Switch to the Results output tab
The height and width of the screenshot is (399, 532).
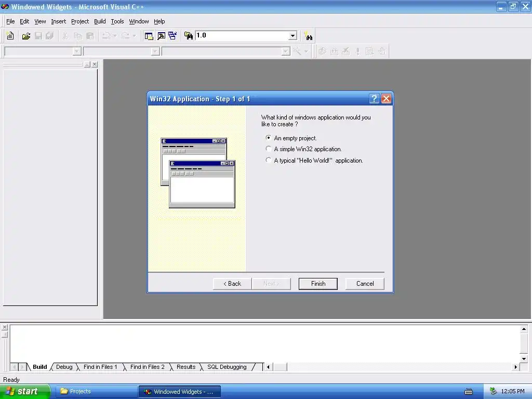pos(186,367)
